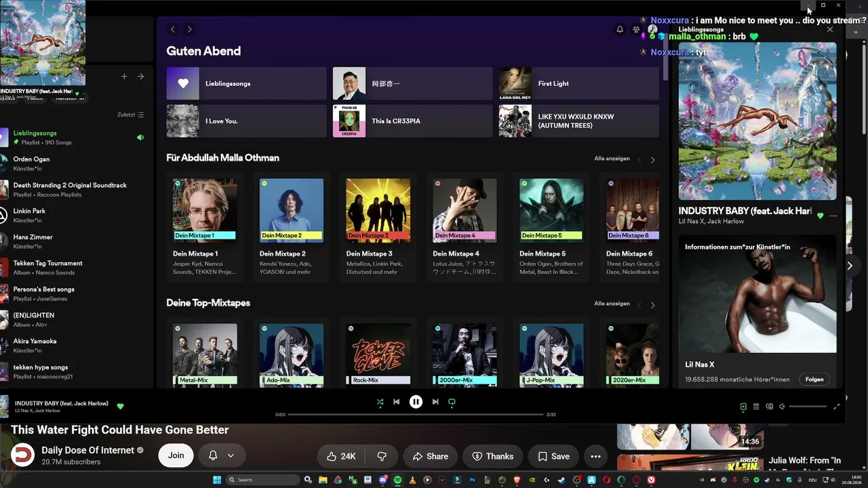Open the First Light shortcut tile
The width and height of the screenshot is (868, 488).
(x=579, y=83)
